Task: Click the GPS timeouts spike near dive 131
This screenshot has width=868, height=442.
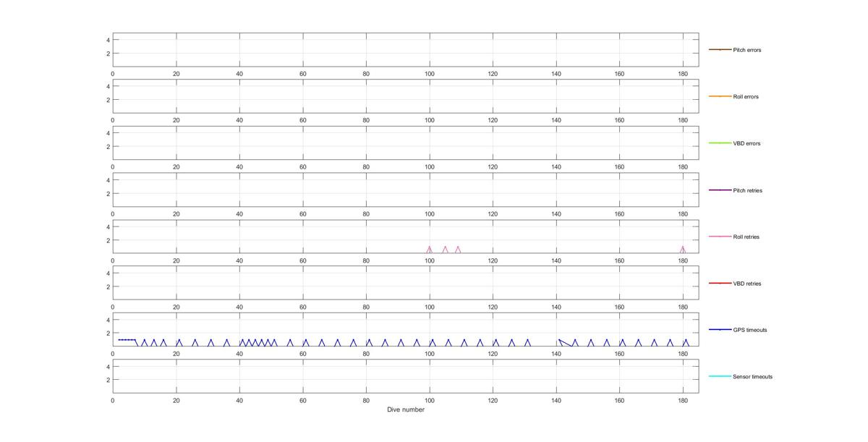Action: click(527, 343)
